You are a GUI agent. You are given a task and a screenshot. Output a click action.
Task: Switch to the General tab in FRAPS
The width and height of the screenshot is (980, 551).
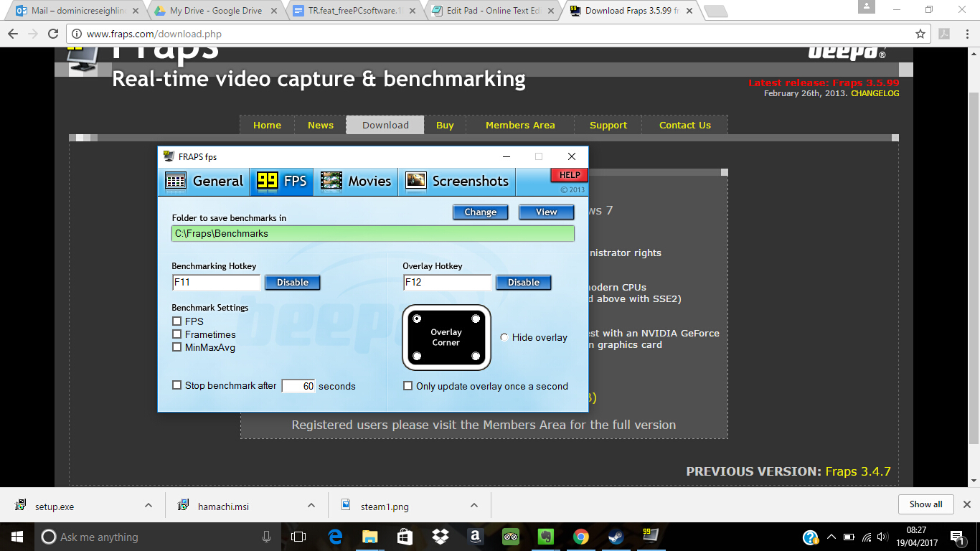tap(204, 181)
